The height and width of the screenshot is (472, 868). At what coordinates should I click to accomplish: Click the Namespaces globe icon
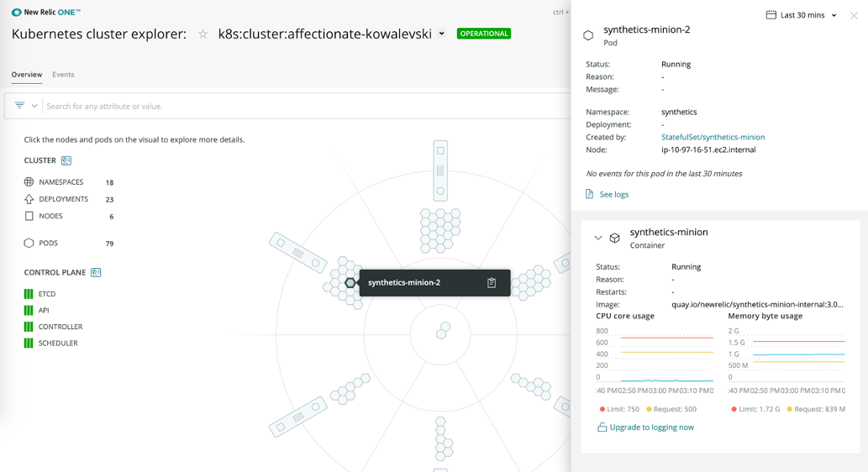[29, 182]
